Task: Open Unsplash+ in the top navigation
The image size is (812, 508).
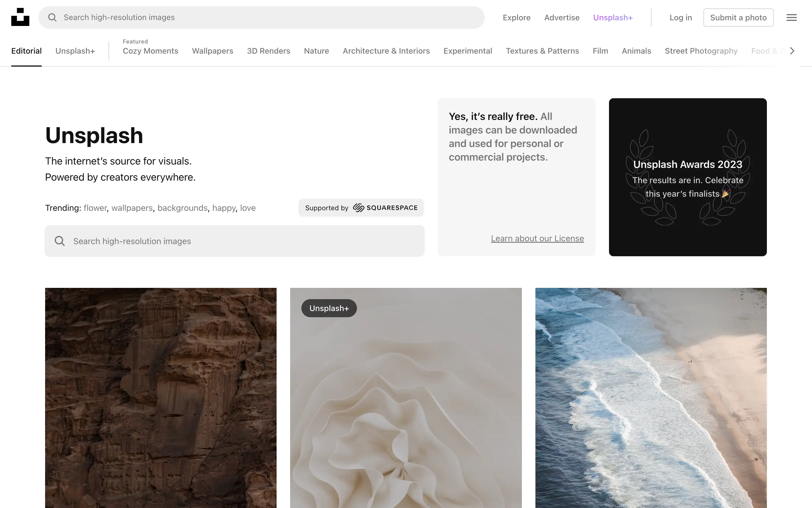Action: coord(613,17)
